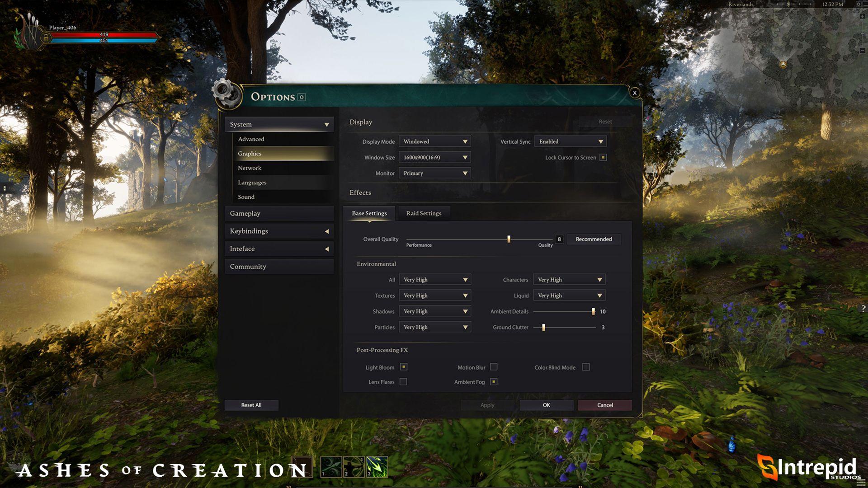Select Advanced under System
Viewport: 868px width, 488px height.
click(283, 139)
